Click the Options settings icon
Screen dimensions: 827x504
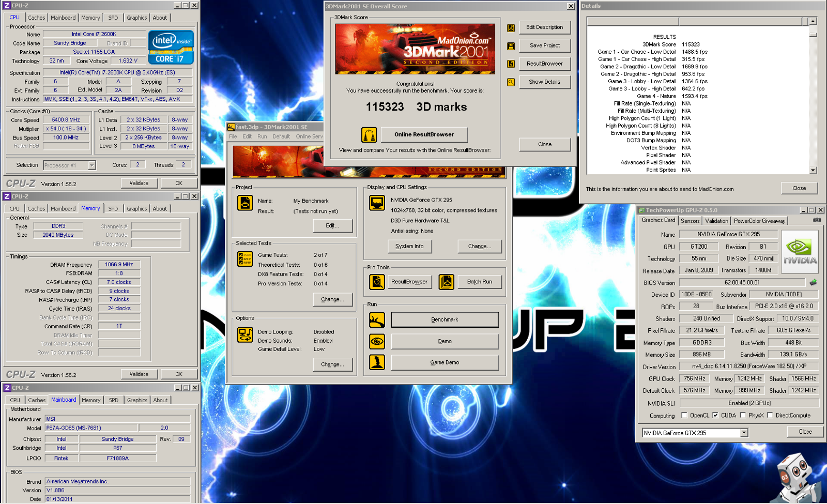point(245,335)
